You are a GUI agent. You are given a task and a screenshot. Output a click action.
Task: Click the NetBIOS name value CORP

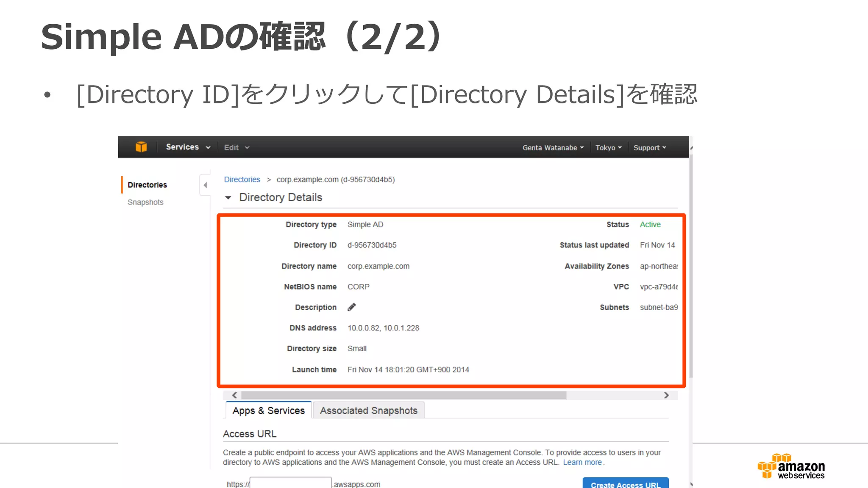(359, 287)
